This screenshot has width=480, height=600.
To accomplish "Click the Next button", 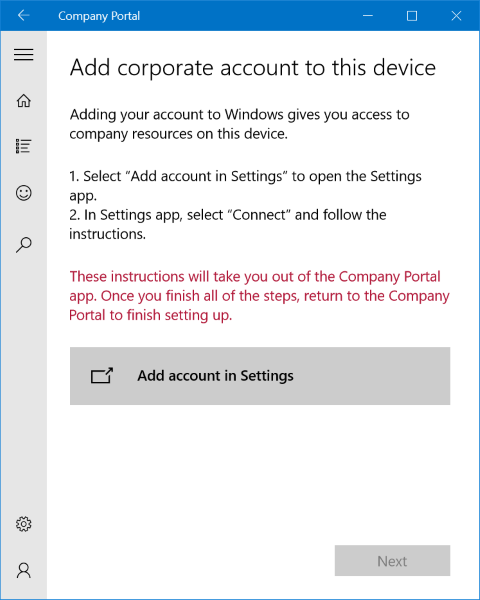I will 392,561.
